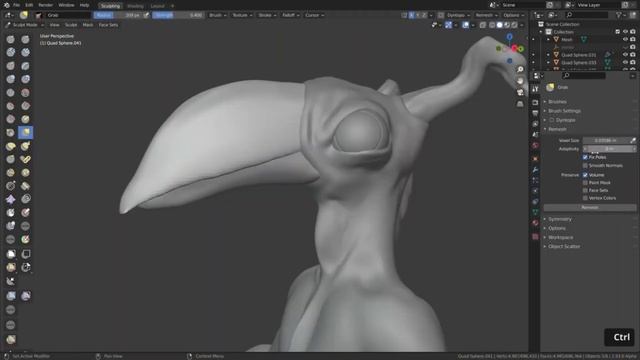Image resolution: width=640 pixels, height=360 pixels.
Task: Select the Draw brush tool
Action: (11, 39)
